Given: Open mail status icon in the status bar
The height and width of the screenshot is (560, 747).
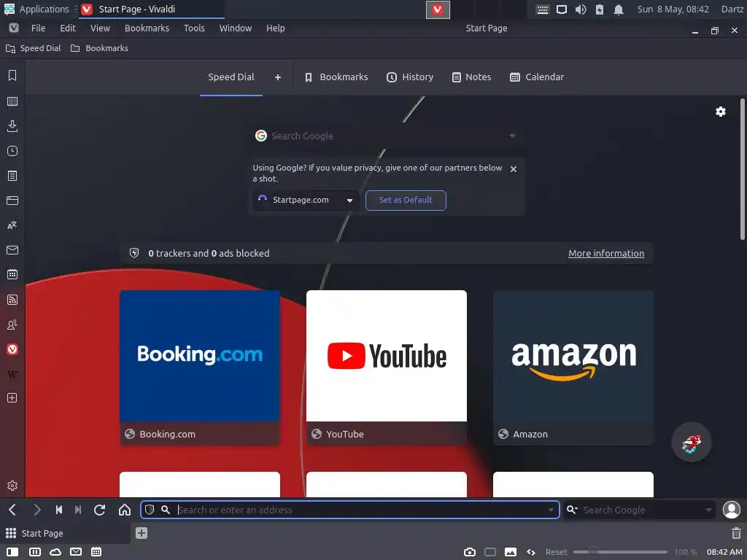Looking at the screenshot, I should click(76, 552).
